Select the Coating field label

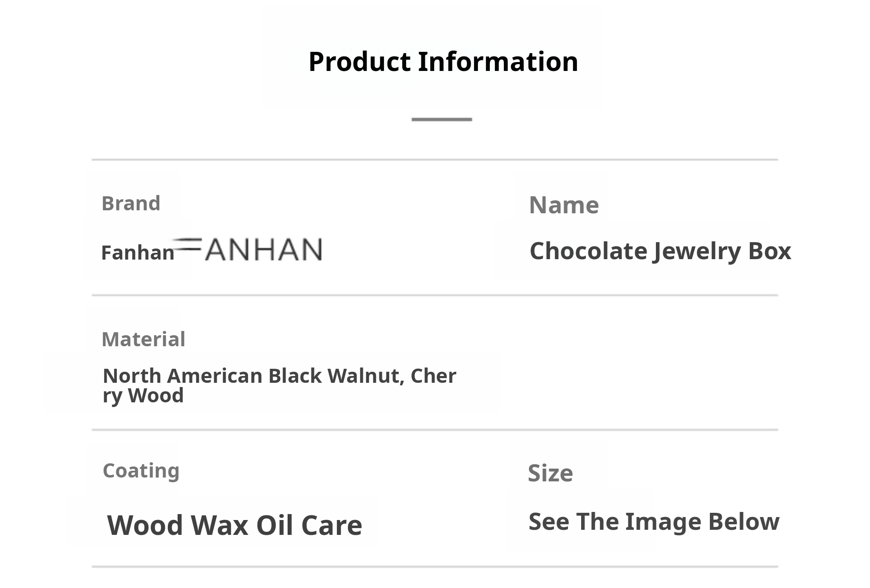coord(141,471)
